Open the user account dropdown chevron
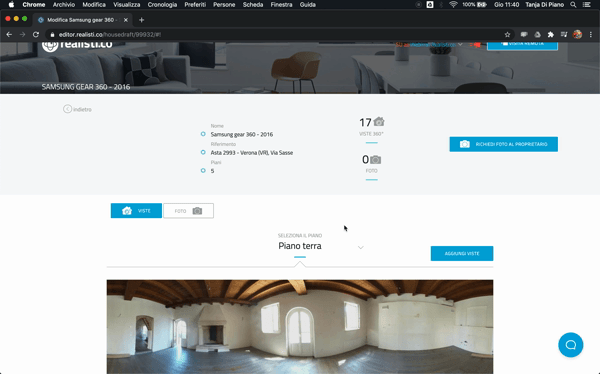 [x=460, y=44]
